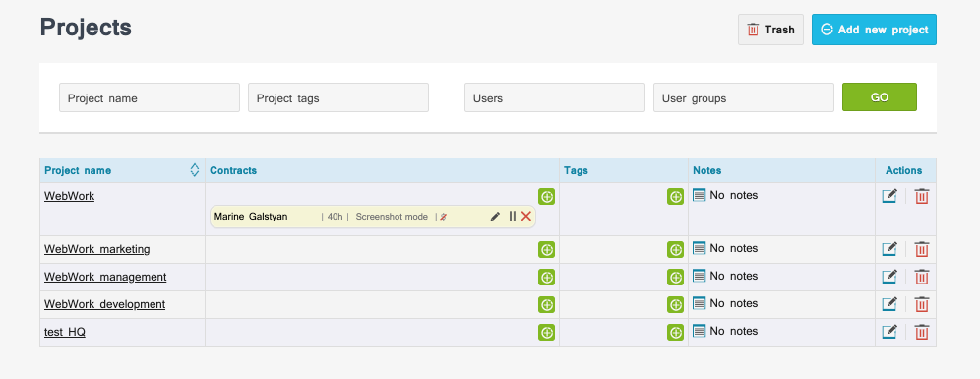Click No notes text for test_HQ

(x=734, y=331)
